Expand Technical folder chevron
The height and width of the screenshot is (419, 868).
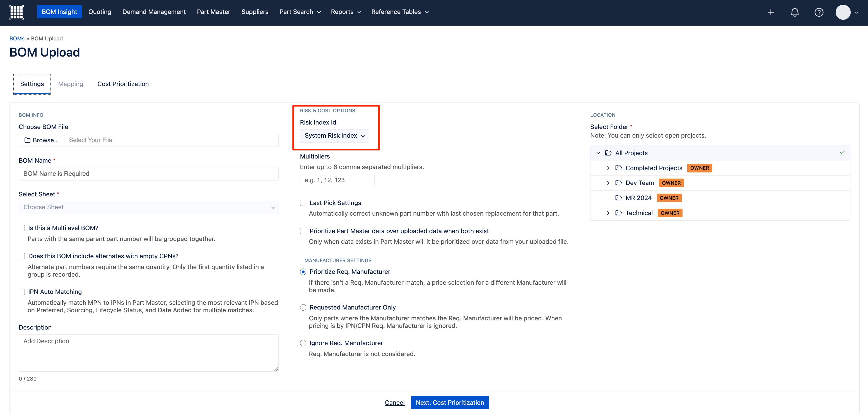[608, 213]
